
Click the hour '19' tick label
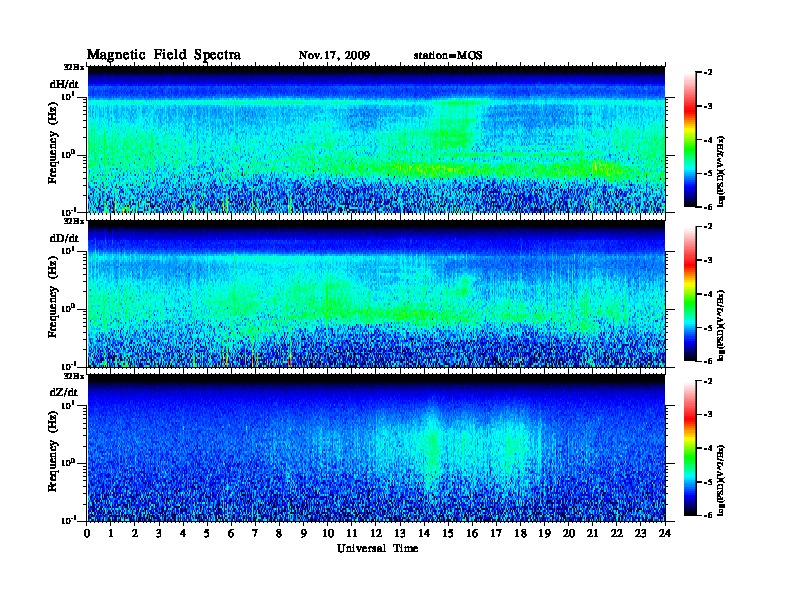click(x=544, y=533)
